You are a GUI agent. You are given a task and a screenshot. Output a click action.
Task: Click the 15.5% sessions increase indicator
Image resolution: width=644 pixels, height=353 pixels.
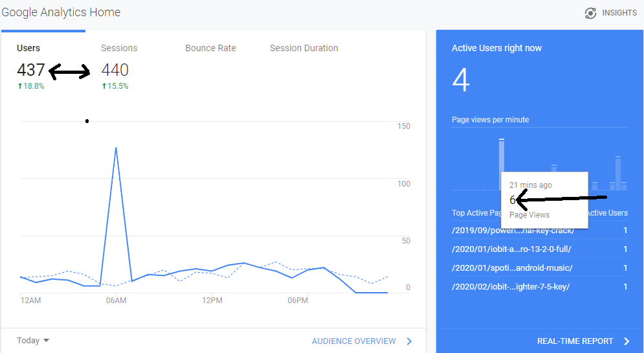click(x=115, y=86)
